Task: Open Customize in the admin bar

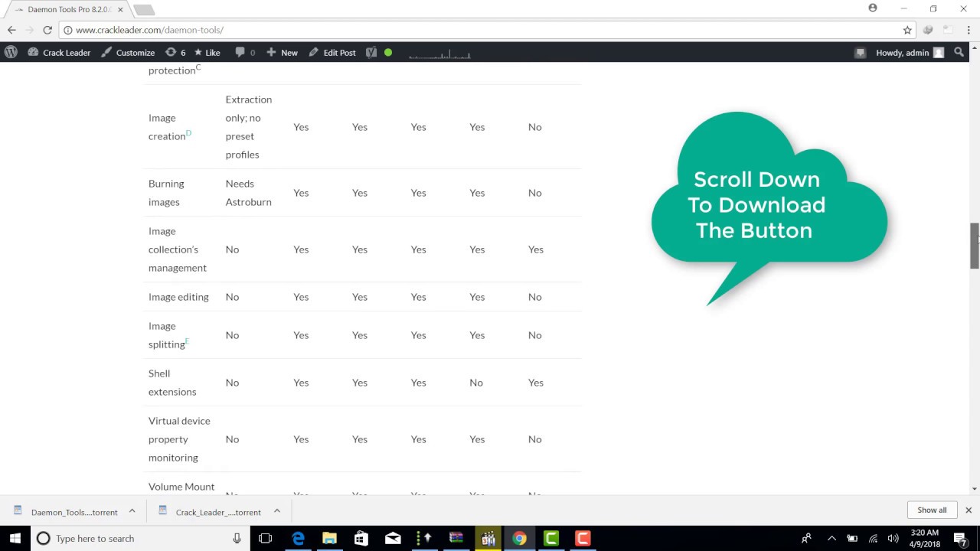Action: click(x=128, y=53)
